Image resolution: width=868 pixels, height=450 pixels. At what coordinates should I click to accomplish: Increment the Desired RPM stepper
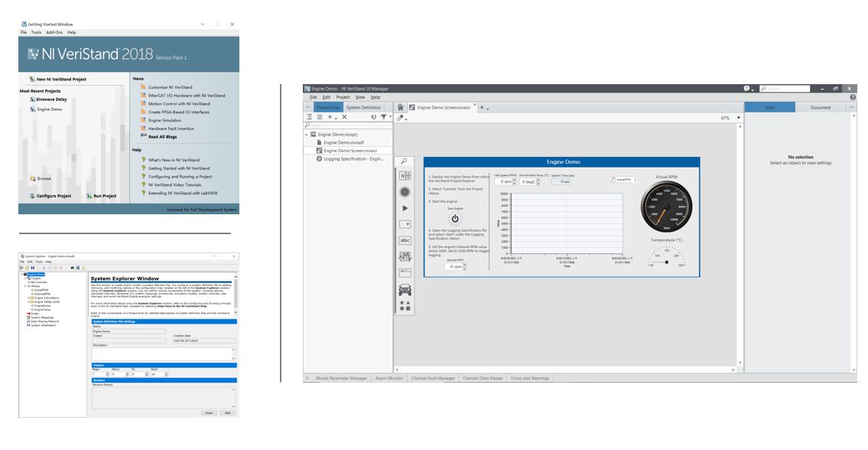tap(464, 264)
